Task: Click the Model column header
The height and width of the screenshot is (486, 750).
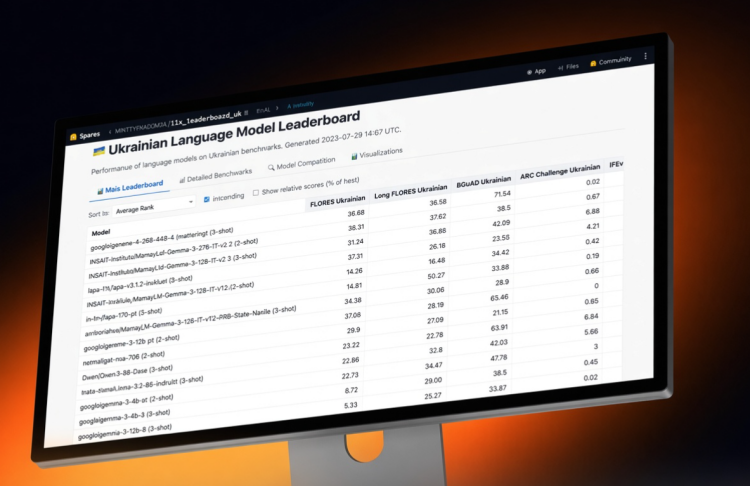Action: (101, 232)
